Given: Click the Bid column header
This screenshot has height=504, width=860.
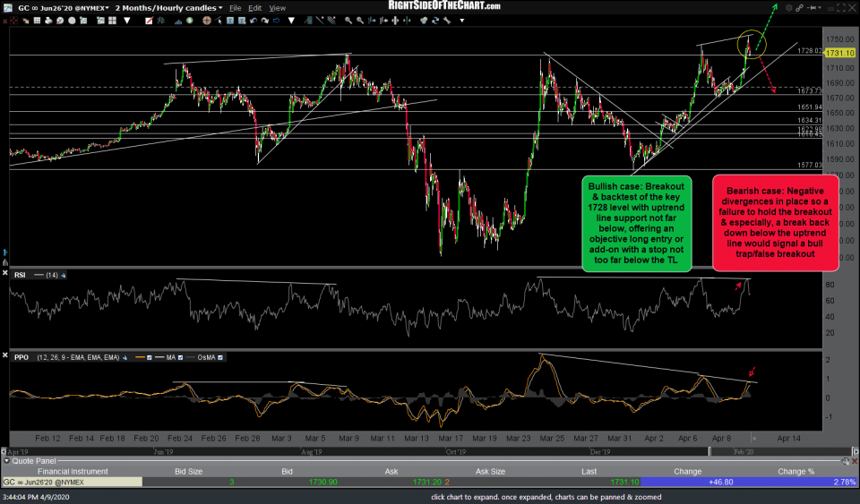Looking at the screenshot, I should point(287,471).
